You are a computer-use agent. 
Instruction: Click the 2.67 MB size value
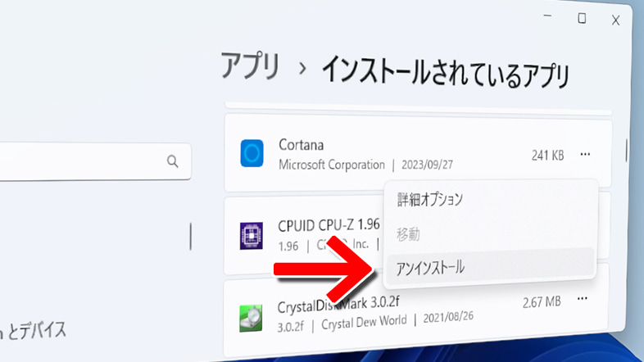point(542,302)
